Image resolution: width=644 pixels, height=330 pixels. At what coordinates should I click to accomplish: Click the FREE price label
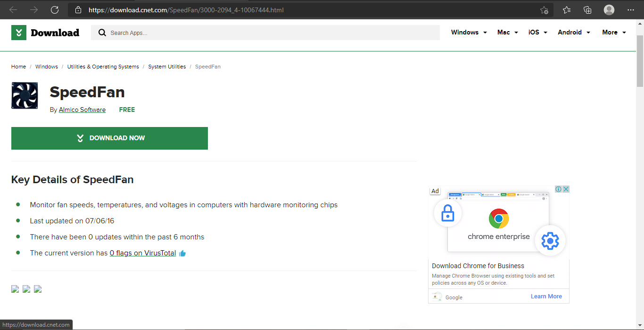click(127, 110)
